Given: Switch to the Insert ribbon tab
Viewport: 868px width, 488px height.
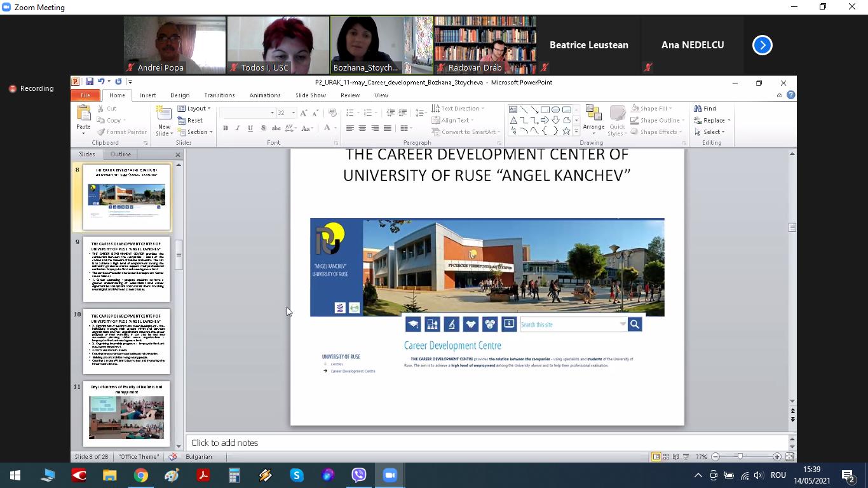Looking at the screenshot, I should [147, 95].
